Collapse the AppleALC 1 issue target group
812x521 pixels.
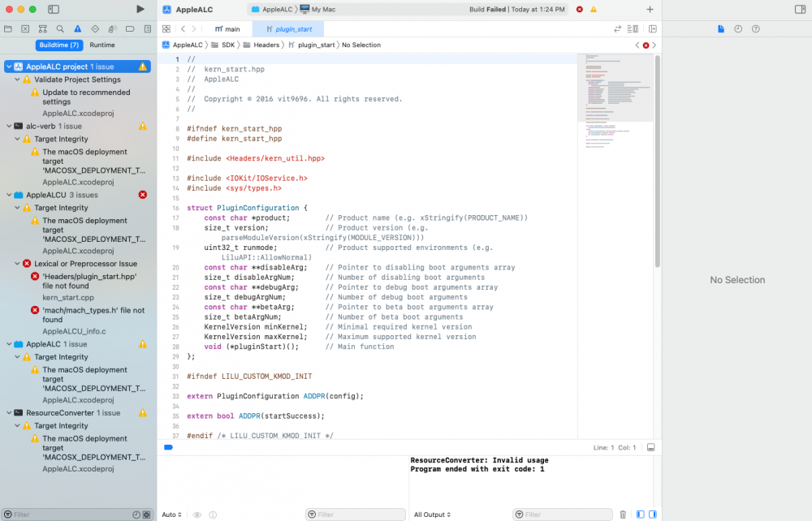tap(9, 344)
